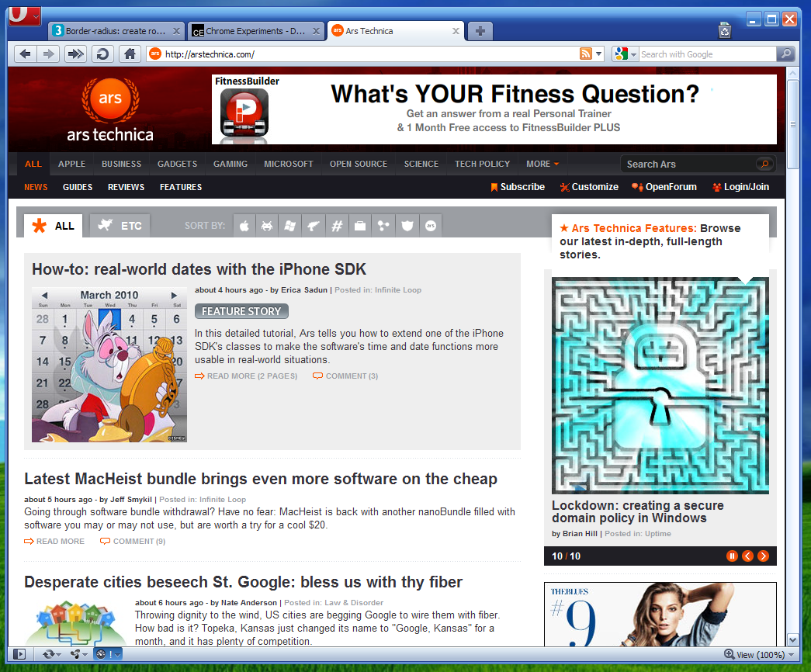Click the FEATURE STORY badge
The height and width of the screenshot is (672, 811).
[x=241, y=311]
